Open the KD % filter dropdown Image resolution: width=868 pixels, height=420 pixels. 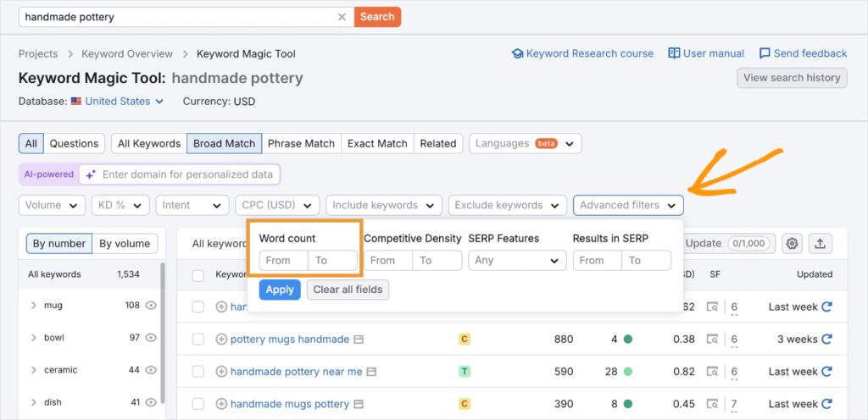pos(120,205)
